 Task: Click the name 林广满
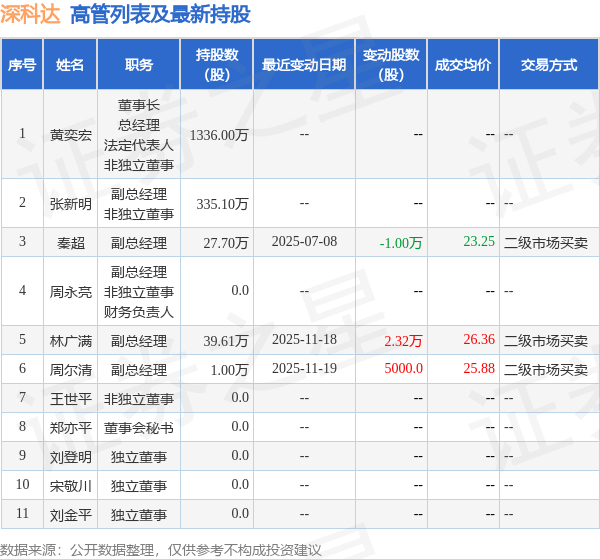click(71, 341)
